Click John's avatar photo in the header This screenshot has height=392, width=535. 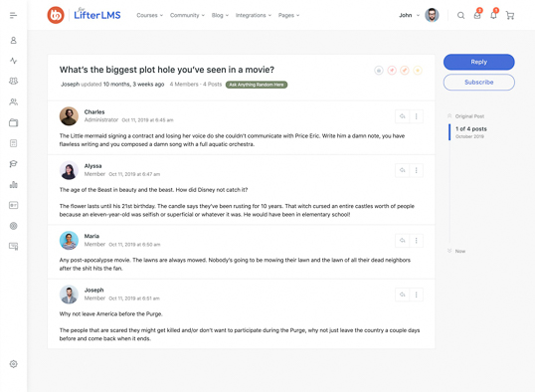432,15
